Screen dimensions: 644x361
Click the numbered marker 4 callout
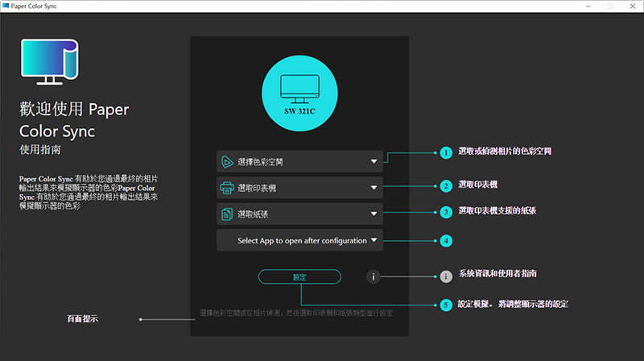coord(446,240)
